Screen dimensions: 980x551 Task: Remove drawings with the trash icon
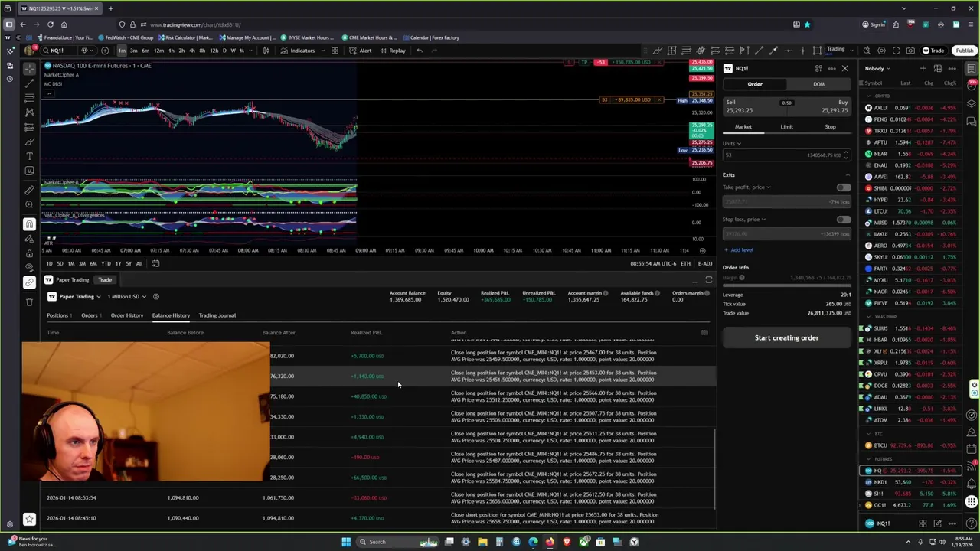[x=29, y=302]
